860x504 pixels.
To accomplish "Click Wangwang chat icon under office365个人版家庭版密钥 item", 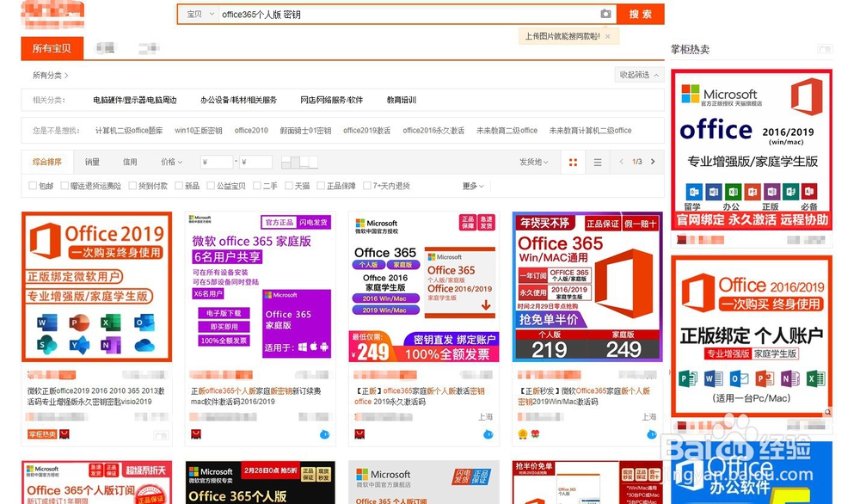I will 325,434.
